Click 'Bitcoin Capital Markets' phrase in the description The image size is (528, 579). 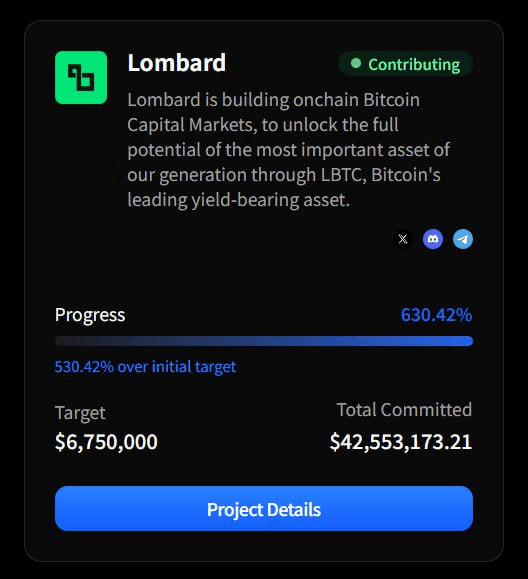(274, 112)
